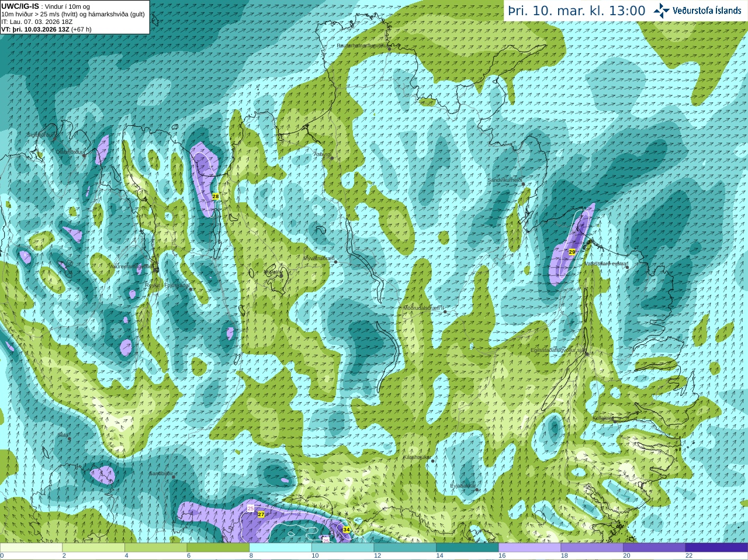
Task: Click the white '25' contour label beside yellow 27
Action: 251,509
